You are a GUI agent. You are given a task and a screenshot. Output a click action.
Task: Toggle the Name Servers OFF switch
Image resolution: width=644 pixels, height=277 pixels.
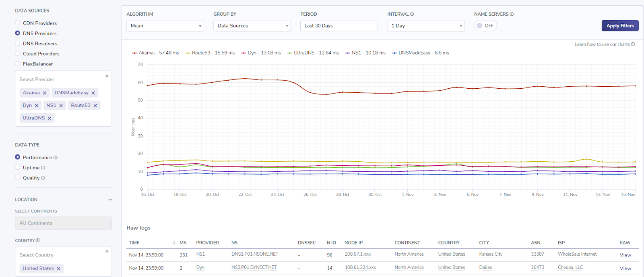(485, 26)
